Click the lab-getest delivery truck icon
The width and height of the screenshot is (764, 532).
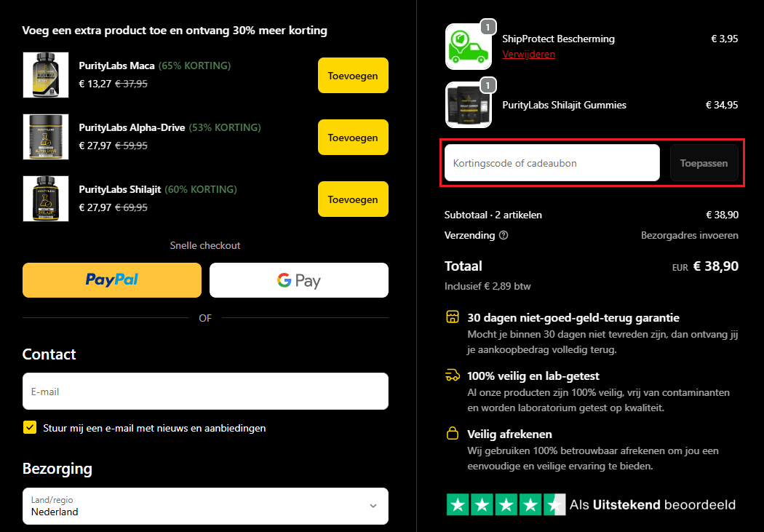coord(452,376)
